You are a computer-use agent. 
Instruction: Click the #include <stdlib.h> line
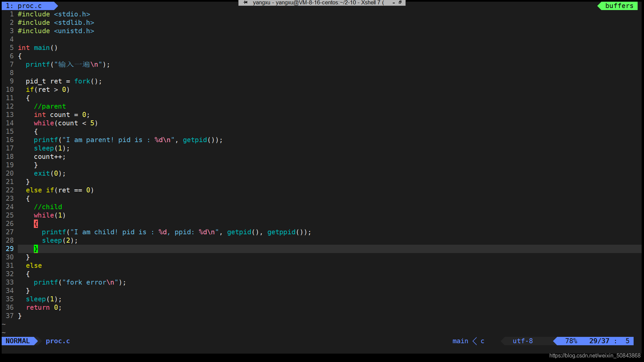(56, 22)
